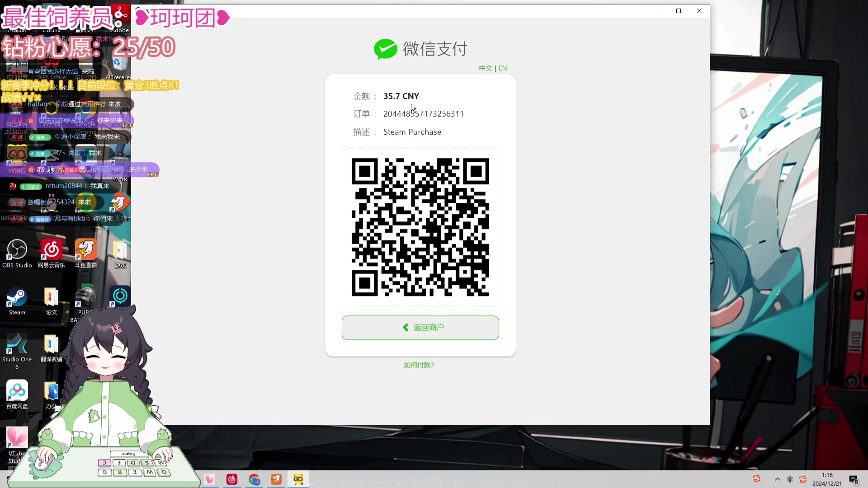This screenshot has width=868, height=488.
Task: Open the Recycle Bin desktop icon
Action: [x=119, y=63]
